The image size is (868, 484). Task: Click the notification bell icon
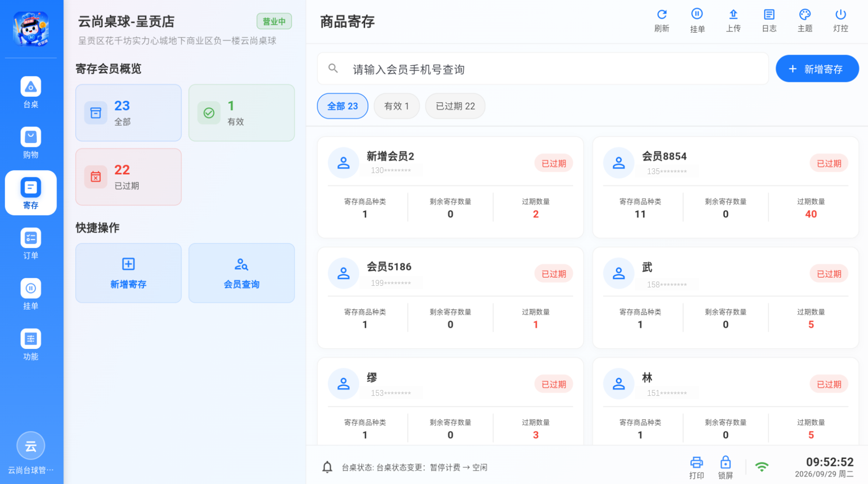(x=327, y=467)
